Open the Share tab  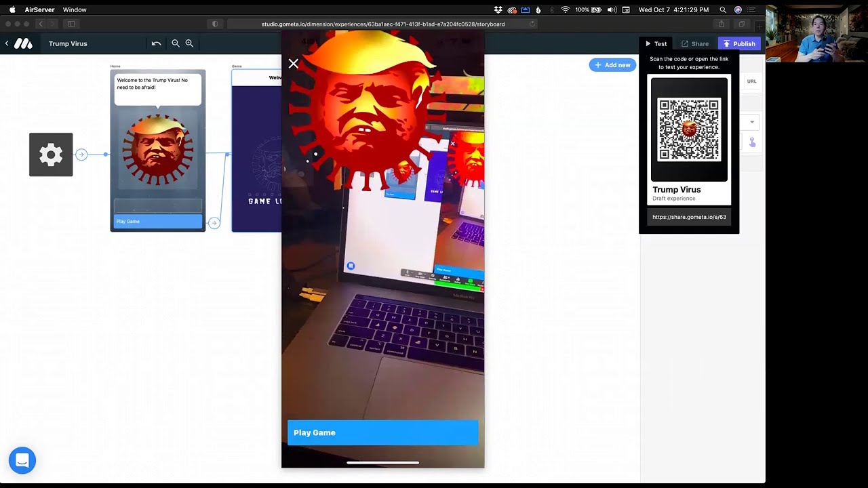695,44
